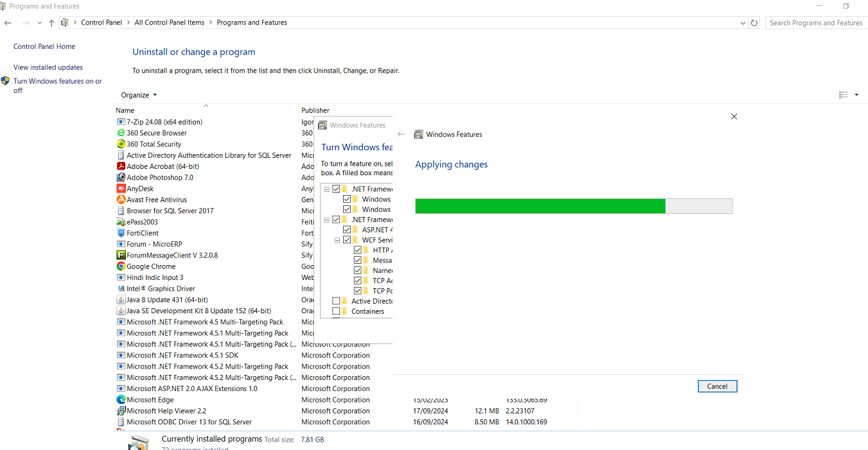The image size is (868, 450).
Task: Click Turn Windows features on or off
Action: (58, 85)
